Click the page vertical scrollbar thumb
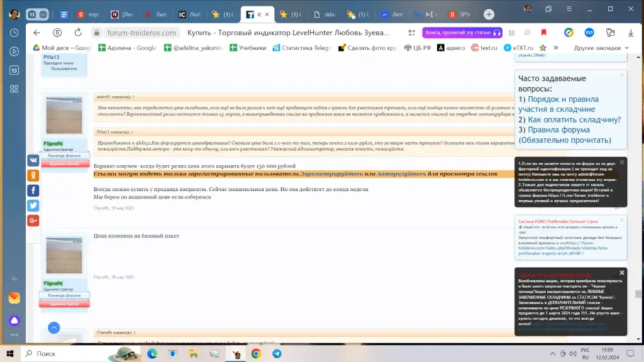This screenshot has width=644, height=362. click(x=638, y=294)
